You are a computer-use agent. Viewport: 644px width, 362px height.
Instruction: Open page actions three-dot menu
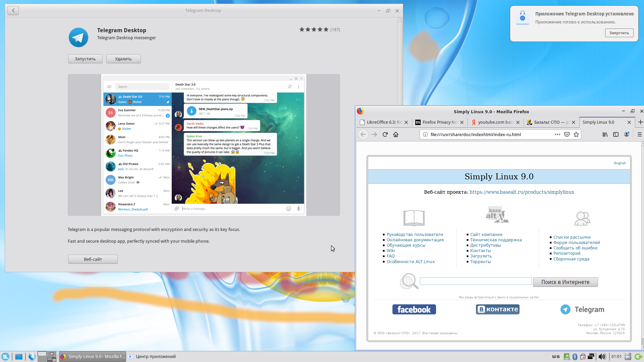coord(557,134)
